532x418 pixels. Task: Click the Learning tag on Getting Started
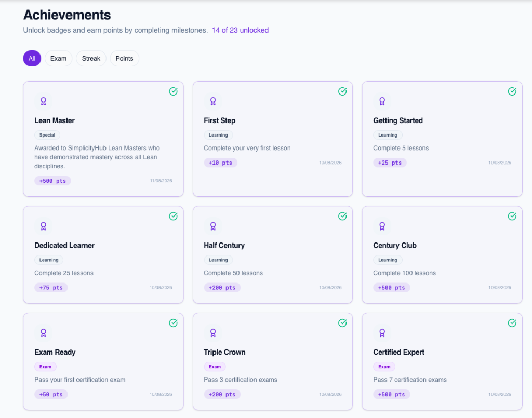[388, 135]
